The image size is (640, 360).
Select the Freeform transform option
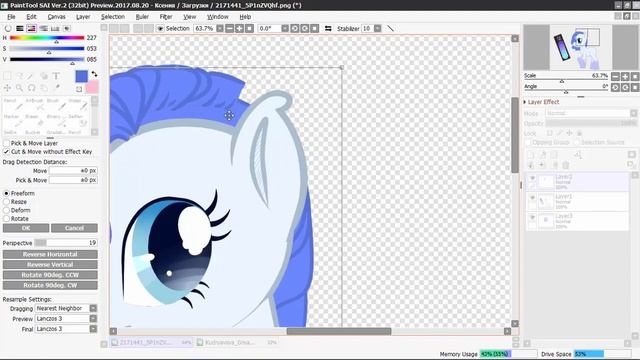(6, 193)
